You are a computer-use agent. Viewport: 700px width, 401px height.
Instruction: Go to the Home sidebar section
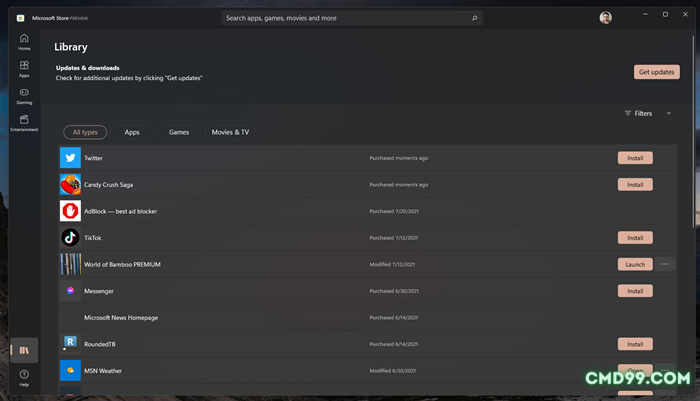24,42
